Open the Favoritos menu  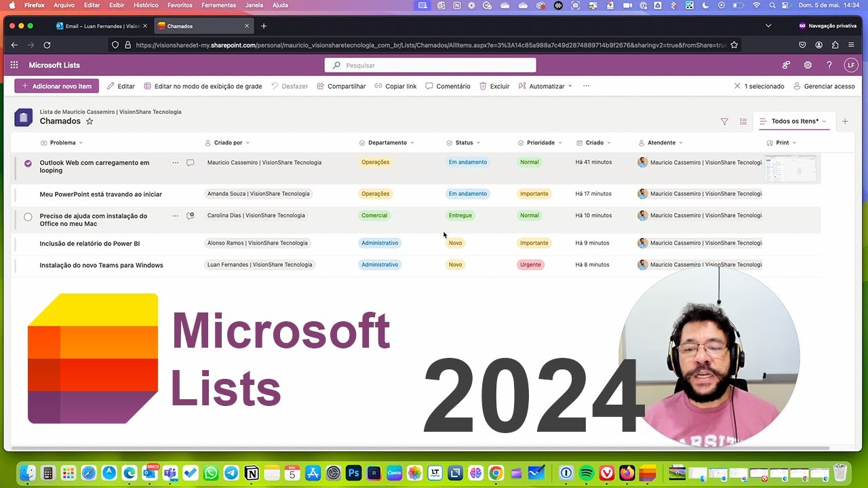tap(180, 5)
